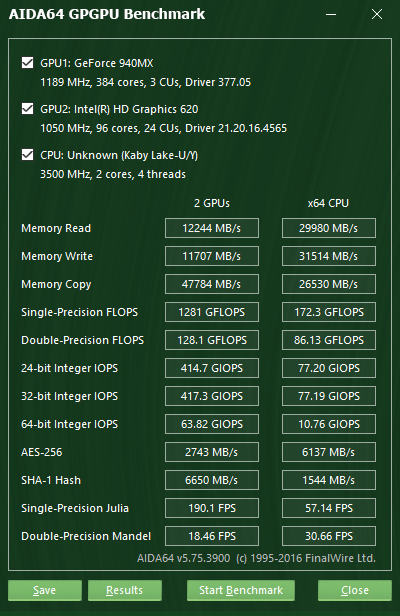Viewport: 400px width, 616px height.
Task: Click the GPU Memory Read result 12244 MB/s
Action: [212, 228]
